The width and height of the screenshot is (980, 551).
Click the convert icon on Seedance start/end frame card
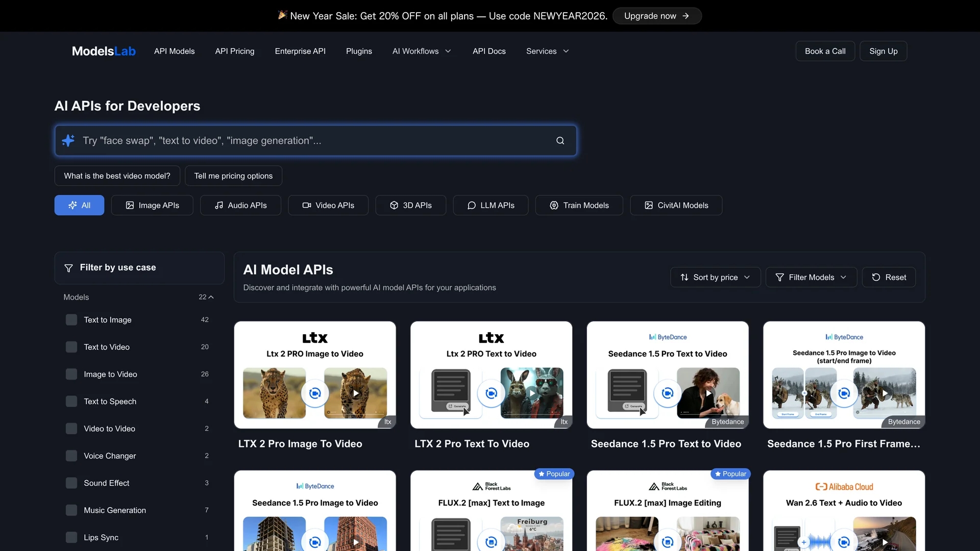tap(844, 393)
